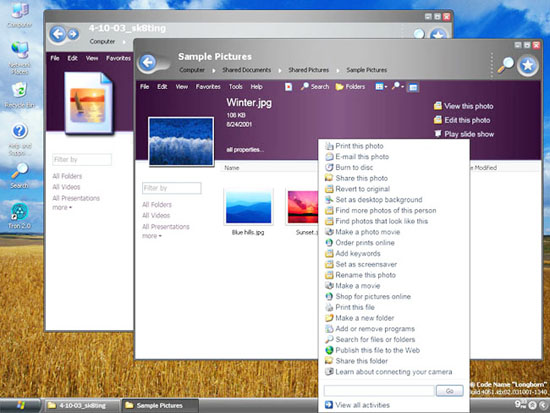The width and height of the screenshot is (550, 413).
Task: Open the Search desktop icon
Action: 19,176
